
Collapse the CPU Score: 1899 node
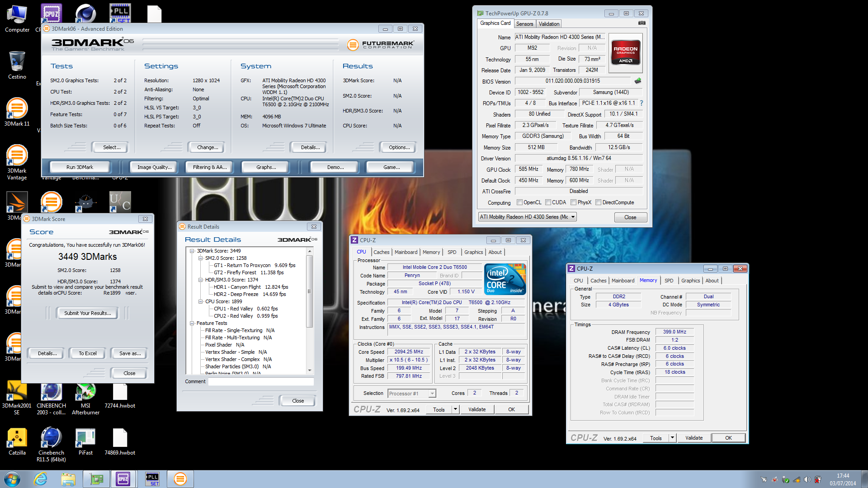click(x=200, y=301)
